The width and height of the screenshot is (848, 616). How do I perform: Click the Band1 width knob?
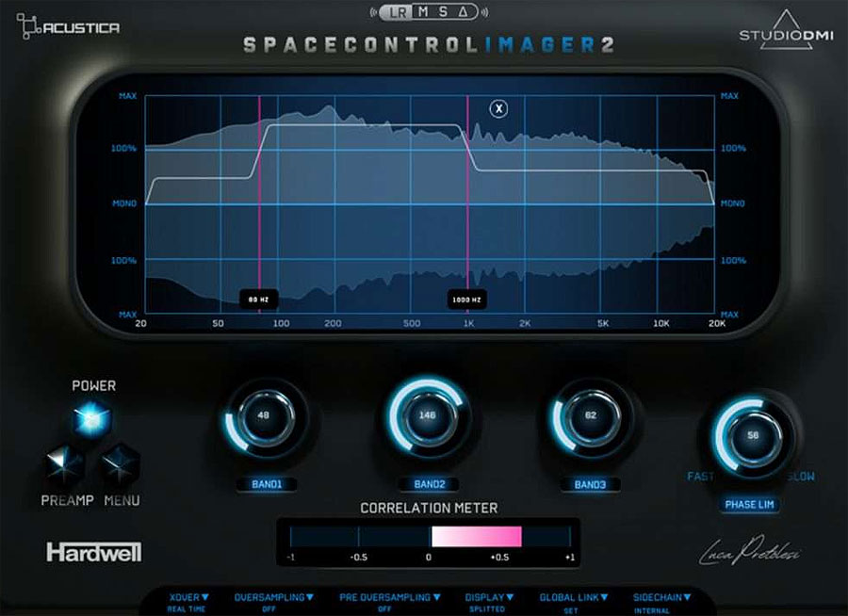point(264,416)
